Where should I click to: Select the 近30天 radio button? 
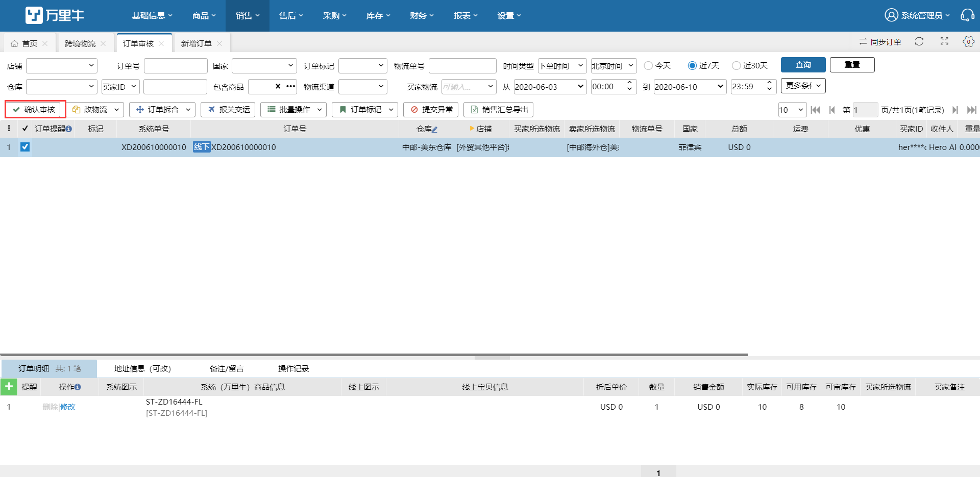[736, 65]
